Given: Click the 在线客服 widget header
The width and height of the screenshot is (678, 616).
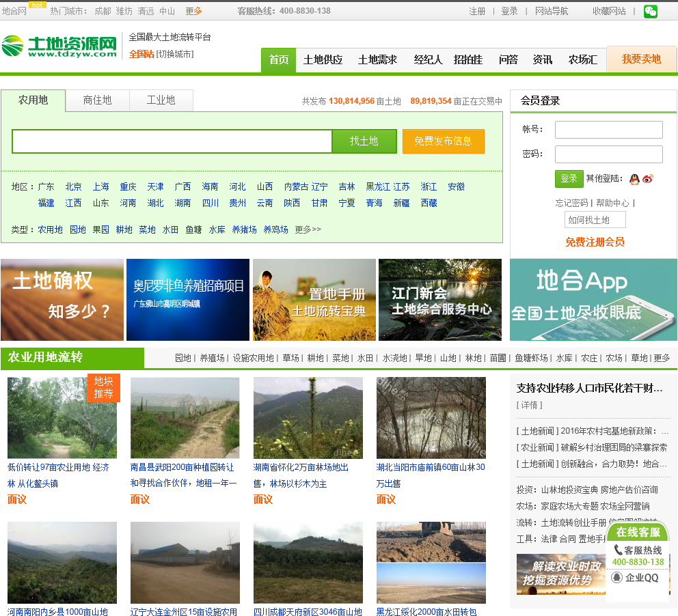Looking at the screenshot, I should point(638,532).
